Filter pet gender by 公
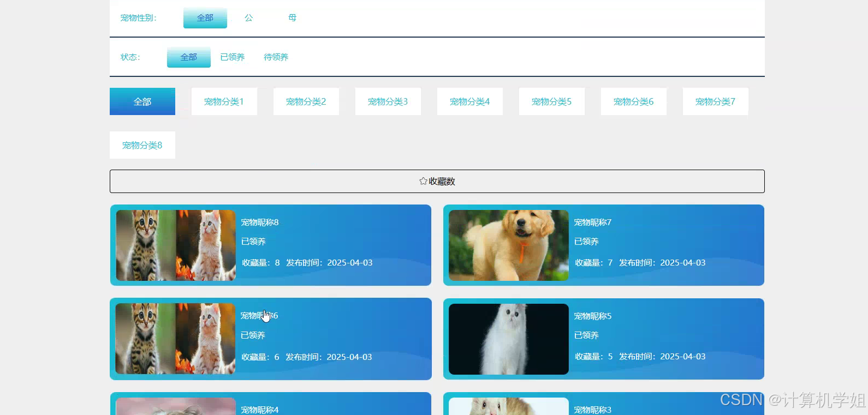Viewport: 868px width, 415px height. [x=249, y=18]
